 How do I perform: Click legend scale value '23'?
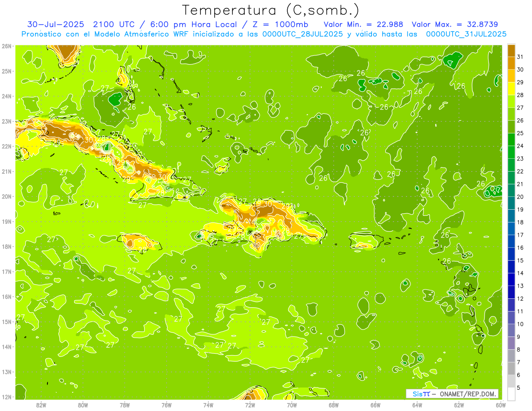tap(520, 159)
